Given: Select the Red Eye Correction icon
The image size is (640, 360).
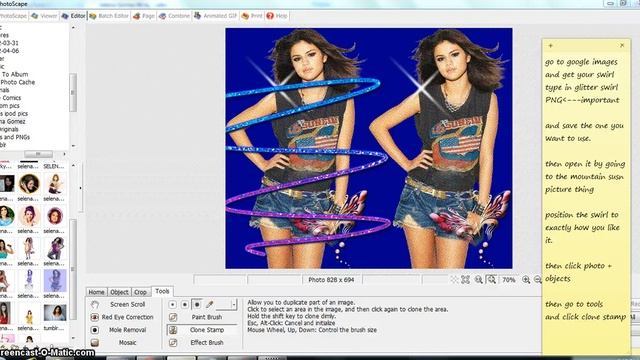Looking at the screenshot, I should [x=95, y=317].
